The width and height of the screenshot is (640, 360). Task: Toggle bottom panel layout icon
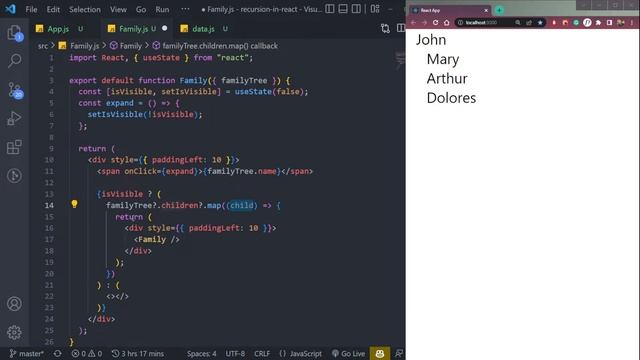[x=343, y=9]
